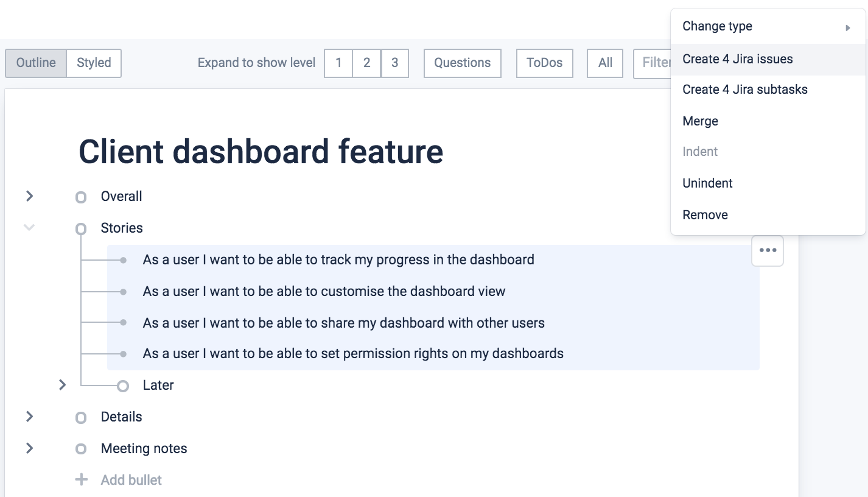
Task: Expand outline to show level 2
Action: tap(366, 63)
